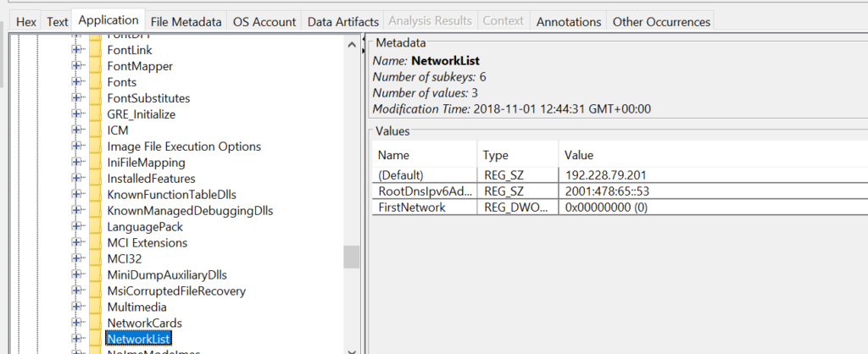Click the MCI Extensions folder icon

point(95,243)
